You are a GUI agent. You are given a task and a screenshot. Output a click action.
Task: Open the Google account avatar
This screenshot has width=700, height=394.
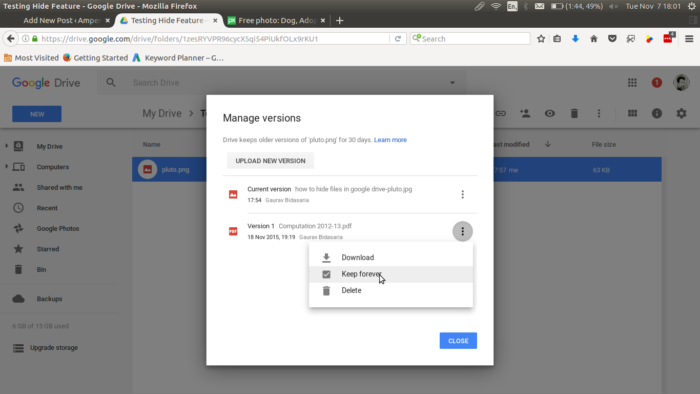(x=681, y=83)
